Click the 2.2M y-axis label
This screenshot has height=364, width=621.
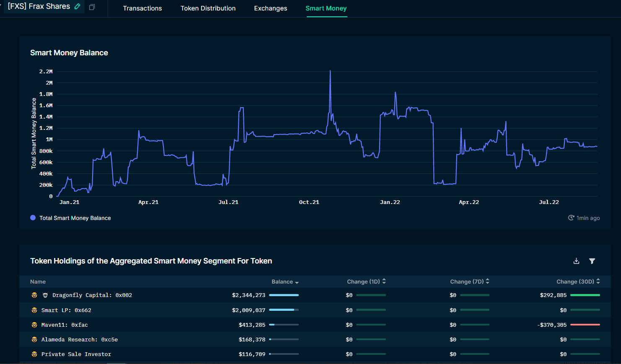(x=46, y=72)
